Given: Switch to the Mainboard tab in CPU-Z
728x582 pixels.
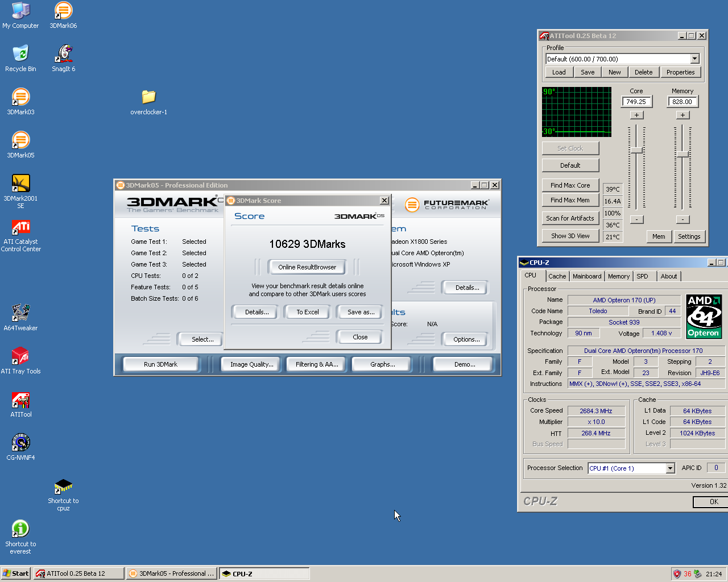Looking at the screenshot, I should pos(586,276).
